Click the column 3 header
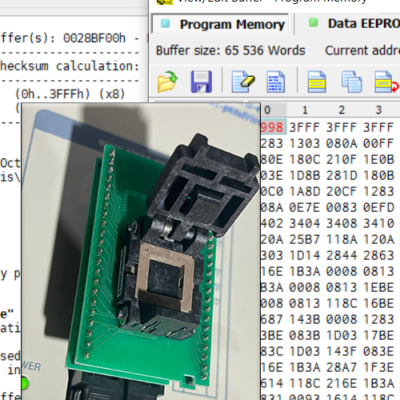 (x=379, y=110)
